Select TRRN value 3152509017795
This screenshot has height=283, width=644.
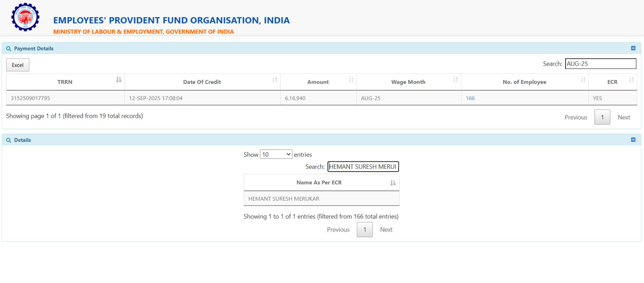pos(30,98)
